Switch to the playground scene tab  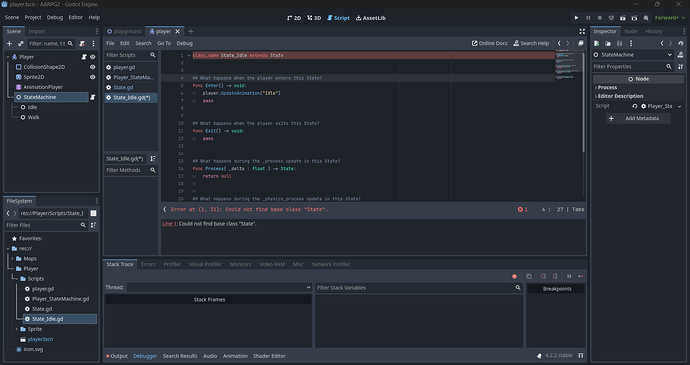coord(124,31)
